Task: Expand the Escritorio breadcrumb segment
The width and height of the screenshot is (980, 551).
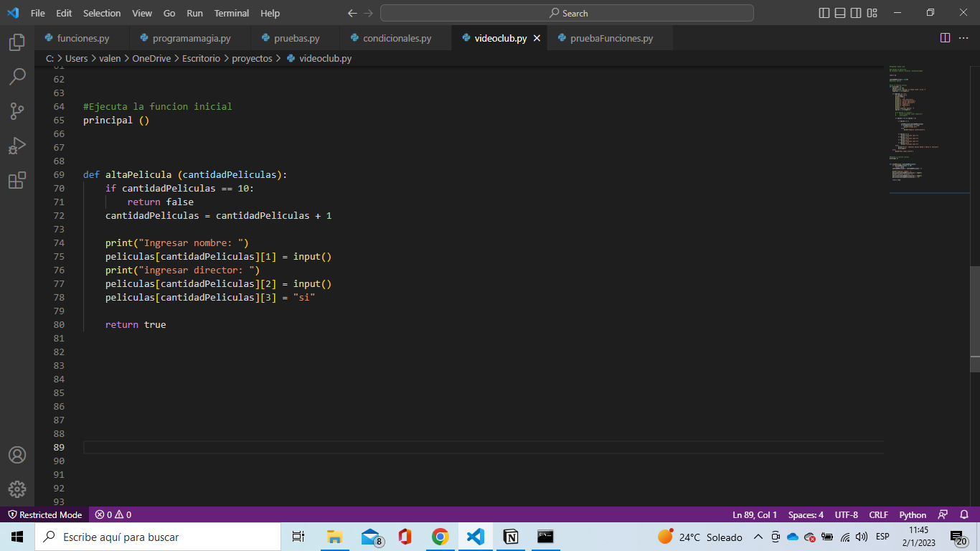Action: pyautogui.click(x=201, y=58)
